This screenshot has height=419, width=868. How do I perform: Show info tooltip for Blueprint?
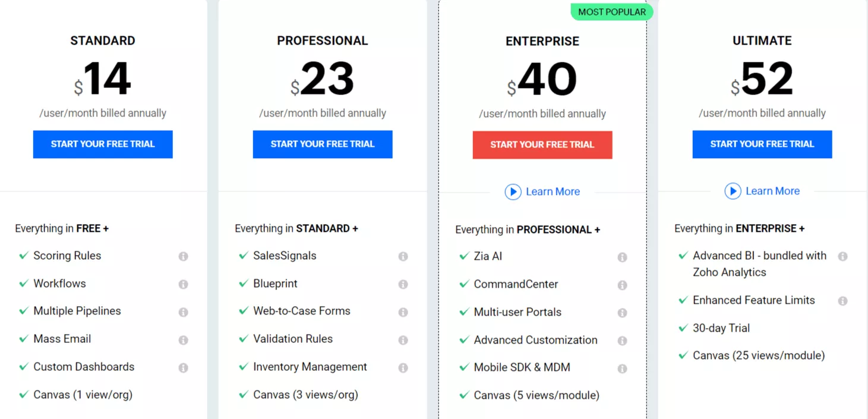click(403, 284)
